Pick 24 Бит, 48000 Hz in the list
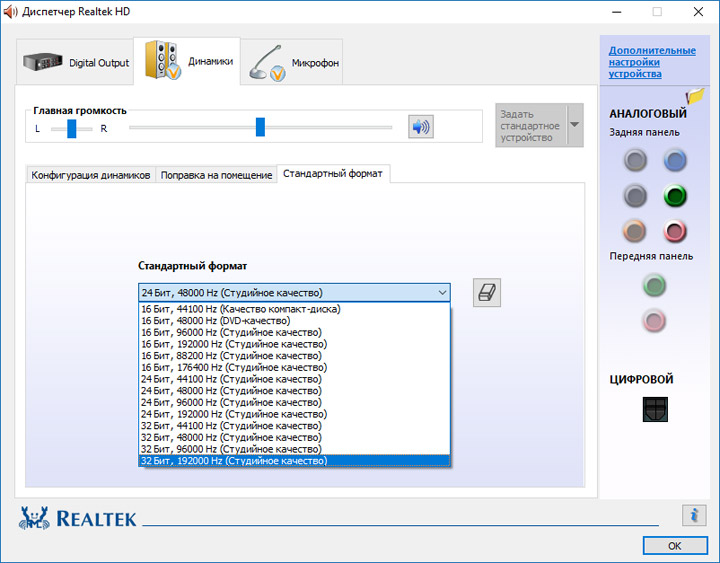The image size is (720, 563). tap(294, 391)
